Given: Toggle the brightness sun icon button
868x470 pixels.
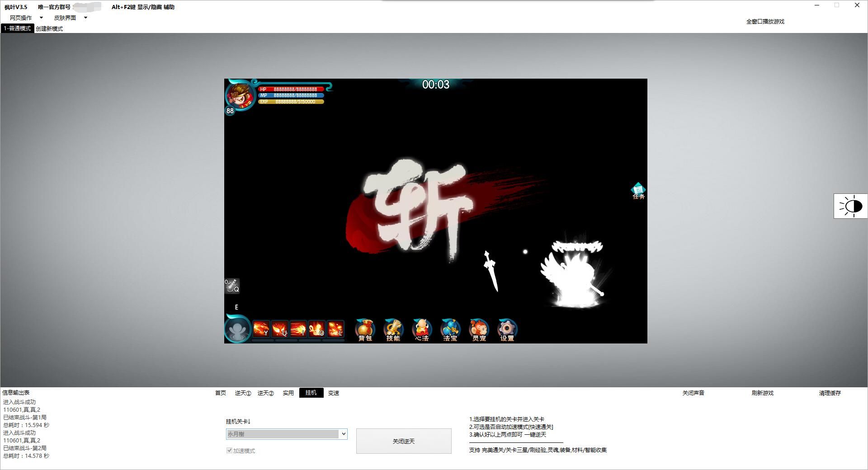Looking at the screenshot, I should (850, 206).
